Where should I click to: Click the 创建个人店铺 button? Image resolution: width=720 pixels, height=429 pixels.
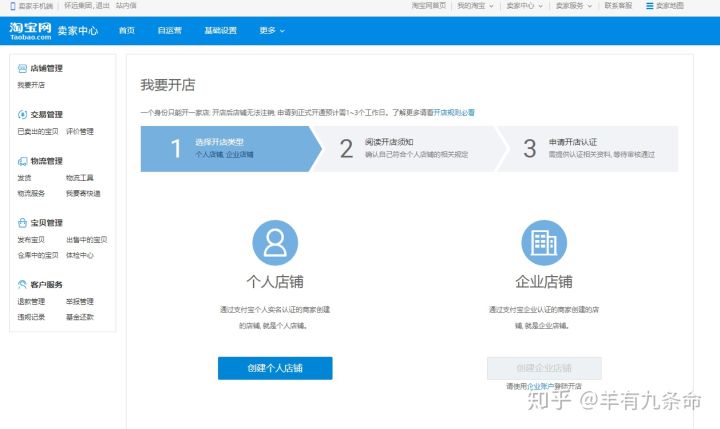275,368
